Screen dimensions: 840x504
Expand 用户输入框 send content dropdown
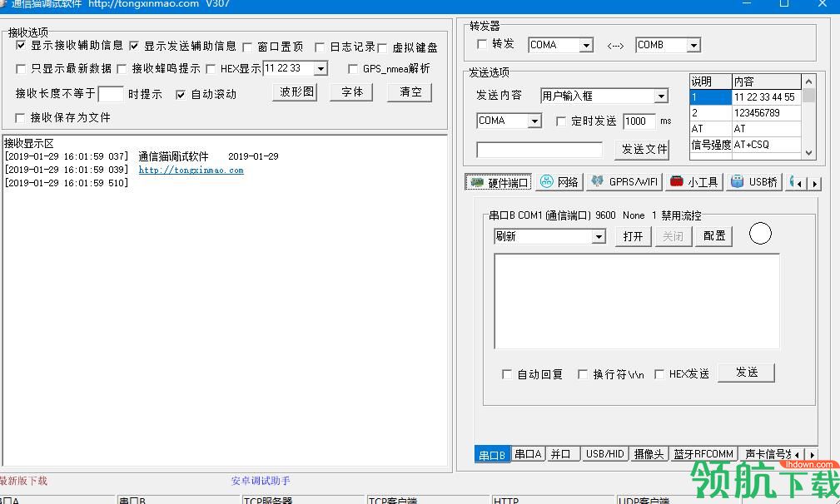click(x=661, y=96)
